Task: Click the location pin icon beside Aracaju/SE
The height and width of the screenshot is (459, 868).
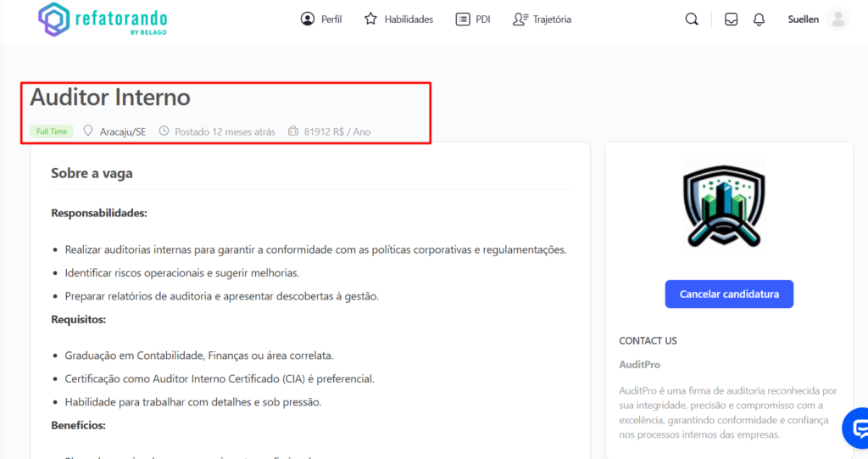Action: click(x=87, y=132)
